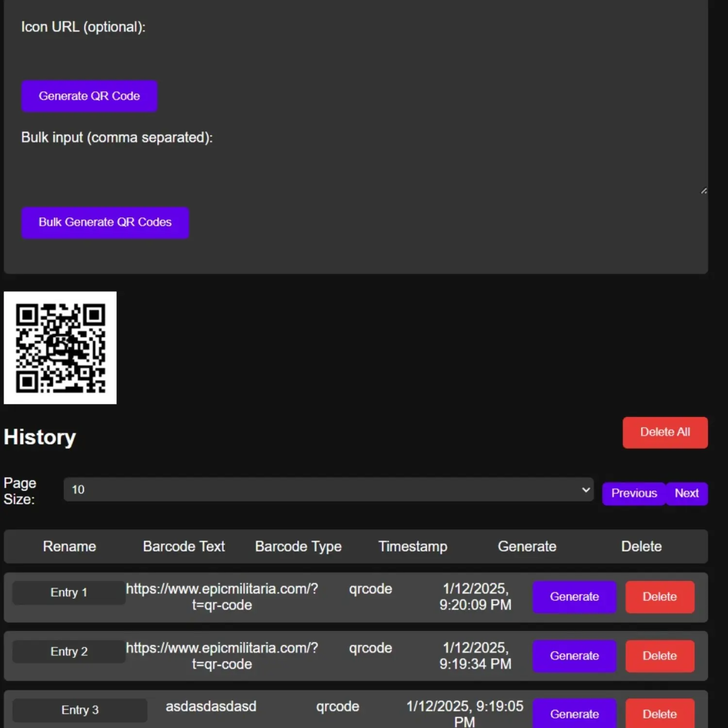This screenshot has height=728, width=728.
Task: Click the Timestamp column header
Action: (x=413, y=546)
